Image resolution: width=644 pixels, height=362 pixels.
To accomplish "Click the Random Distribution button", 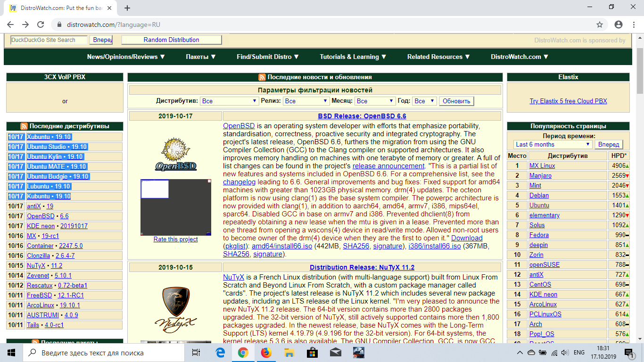I will click(x=171, y=40).
